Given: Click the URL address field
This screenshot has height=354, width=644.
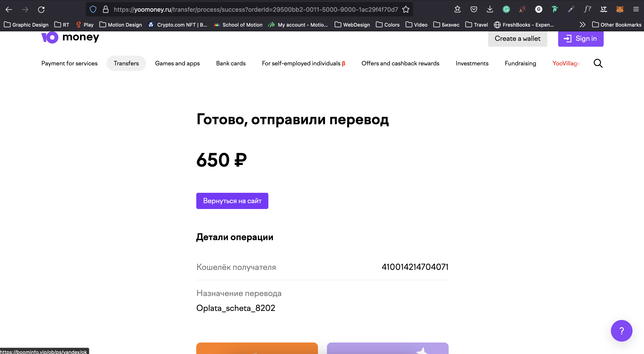Looking at the screenshot, I should click(256, 9).
